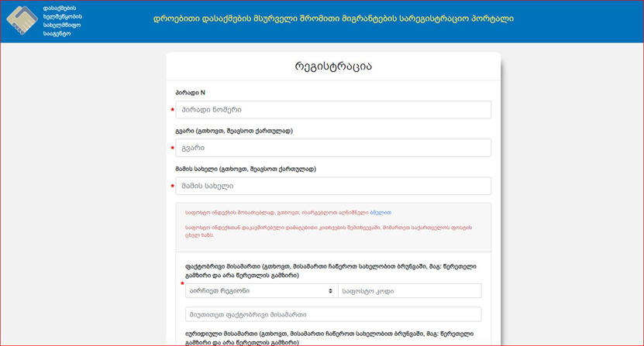Focus the მიუთითეთ ფაქტობრივი მისამართი input field

[333, 314]
